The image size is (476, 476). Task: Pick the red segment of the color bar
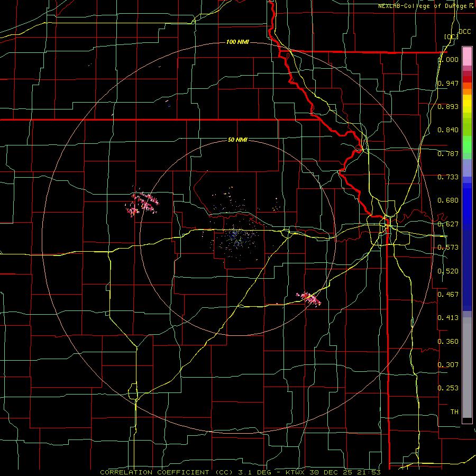pyautogui.click(x=467, y=79)
